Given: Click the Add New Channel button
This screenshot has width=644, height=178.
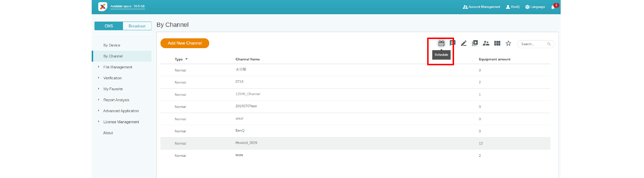Looking at the screenshot, I should 184,43.
